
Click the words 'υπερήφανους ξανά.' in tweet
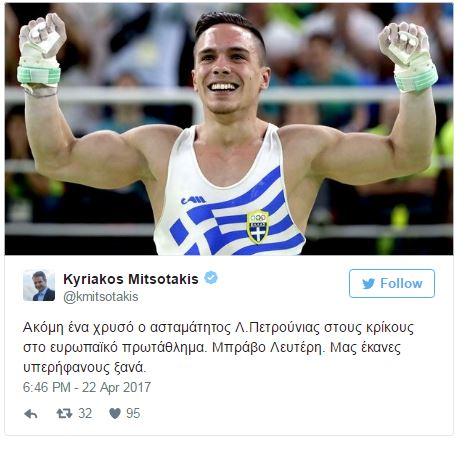point(85,368)
